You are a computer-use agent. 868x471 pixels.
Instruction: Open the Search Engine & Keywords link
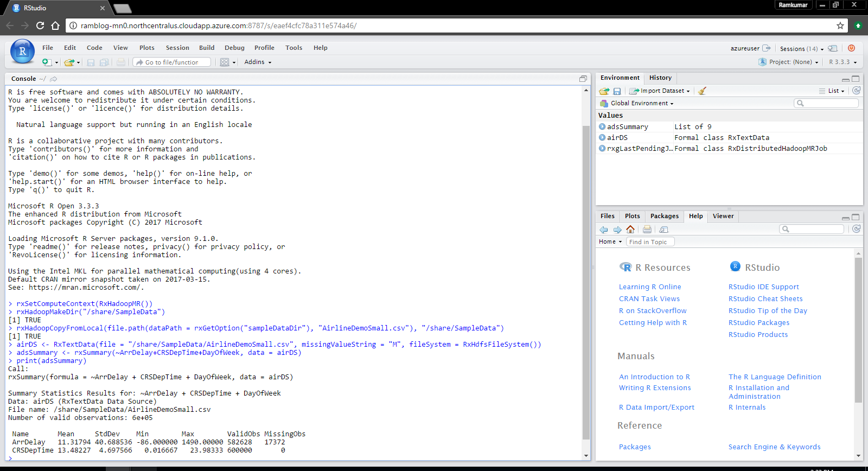[x=775, y=447]
